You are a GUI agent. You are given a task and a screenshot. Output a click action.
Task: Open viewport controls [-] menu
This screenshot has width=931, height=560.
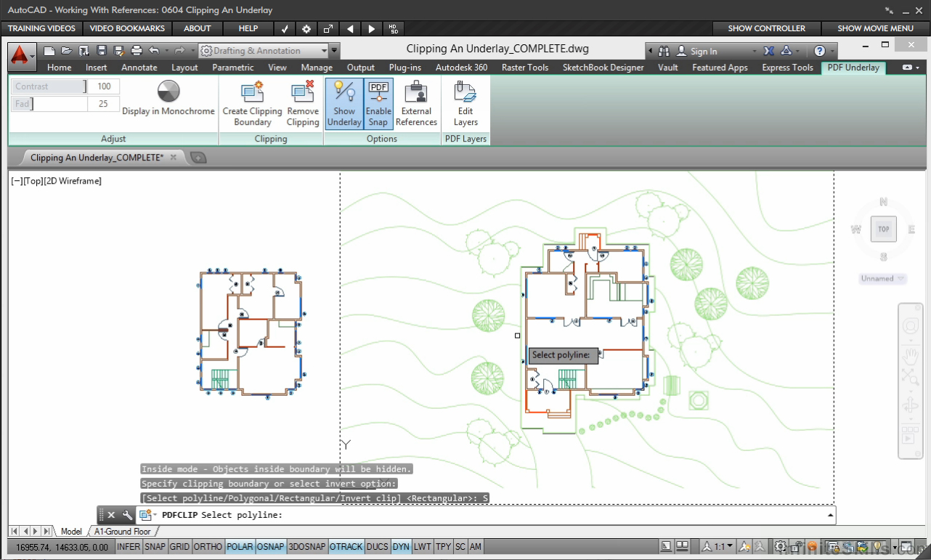(x=16, y=181)
